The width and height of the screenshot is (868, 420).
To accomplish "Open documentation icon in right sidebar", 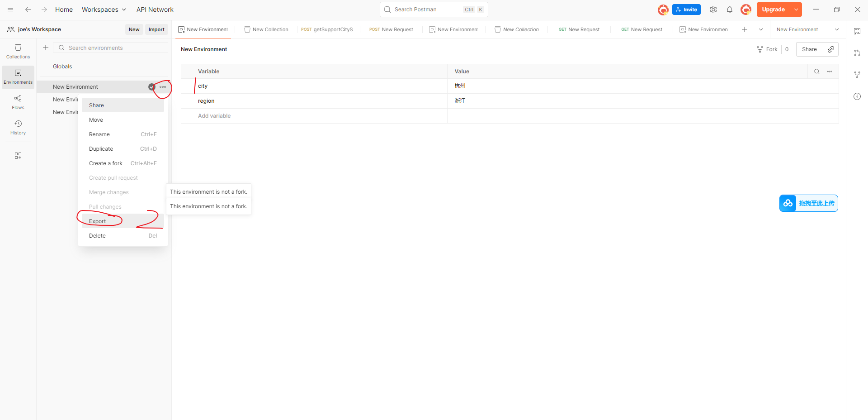I will 857,31.
